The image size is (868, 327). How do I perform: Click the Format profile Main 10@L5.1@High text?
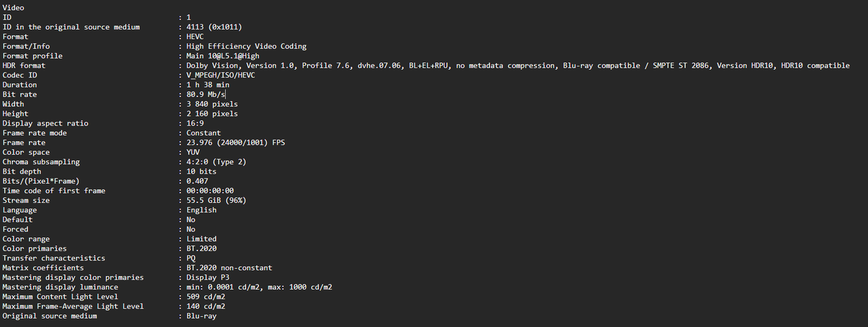click(x=223, y=56)
